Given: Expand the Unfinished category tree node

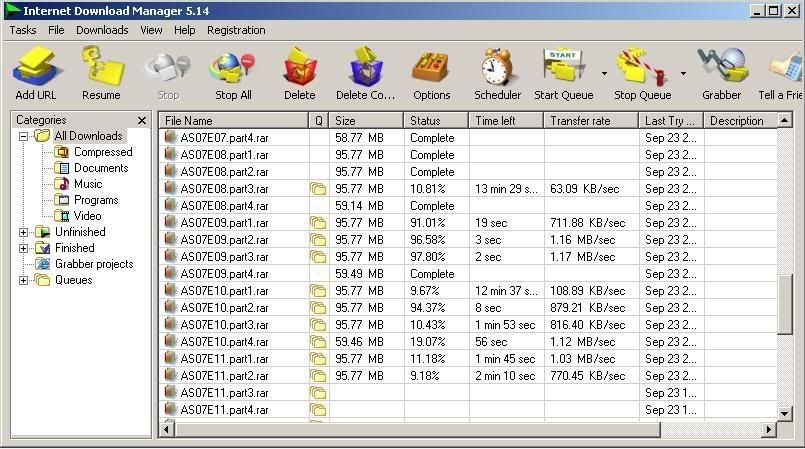Looking at the screenshot, I should pyautogui.click(x=24, y=232).
